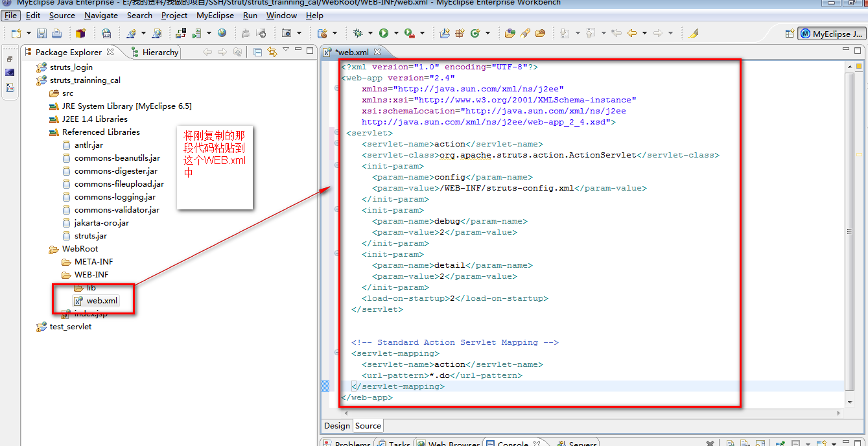Click the run/stop server icon
The image size is (868, 446).
[197, 33]
